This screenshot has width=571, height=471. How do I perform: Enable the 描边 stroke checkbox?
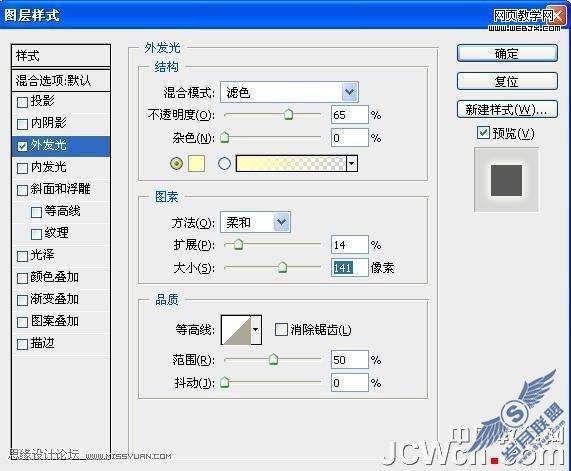point(22,344)
